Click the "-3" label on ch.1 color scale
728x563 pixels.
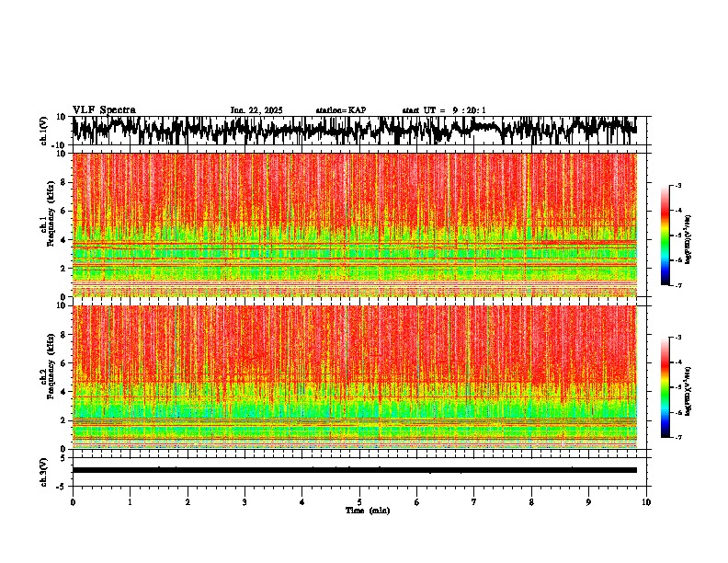coord(678,185)
